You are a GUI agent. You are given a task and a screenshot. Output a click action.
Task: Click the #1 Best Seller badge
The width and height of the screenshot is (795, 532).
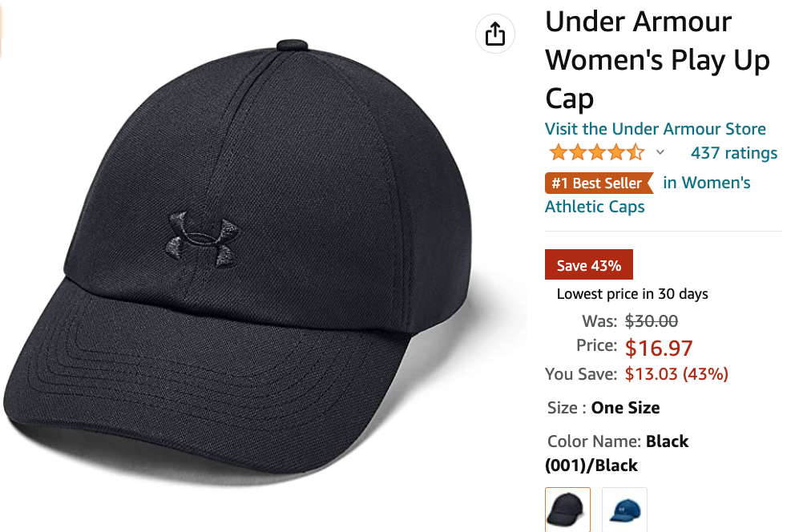click(599, 183)
